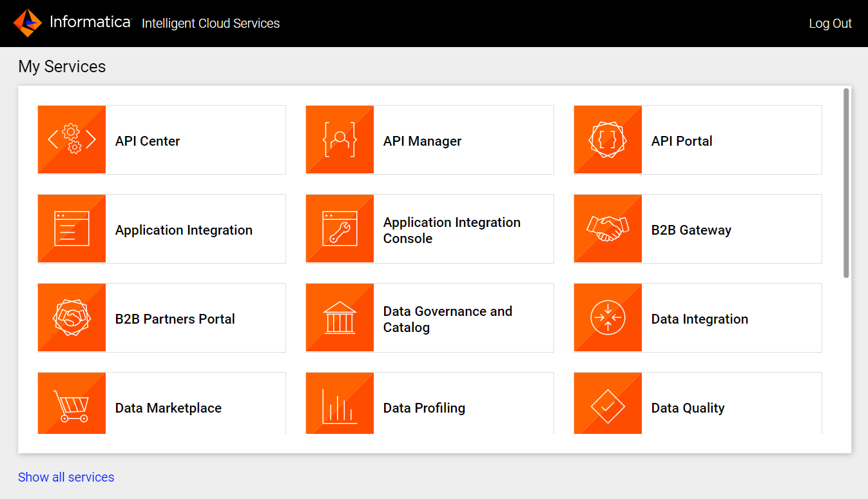The width and height of the screenshot is (868, 499).
Task: Open the API Center gears icon
Action: click(x=72, y=140)
